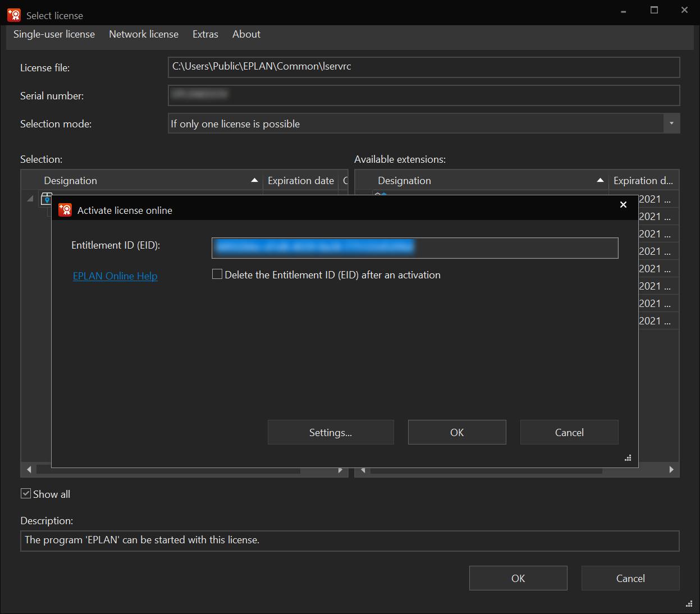Click the Entitlement ID (EID) input field
This screenshot has width=700, height=614.
click(414, 248)
